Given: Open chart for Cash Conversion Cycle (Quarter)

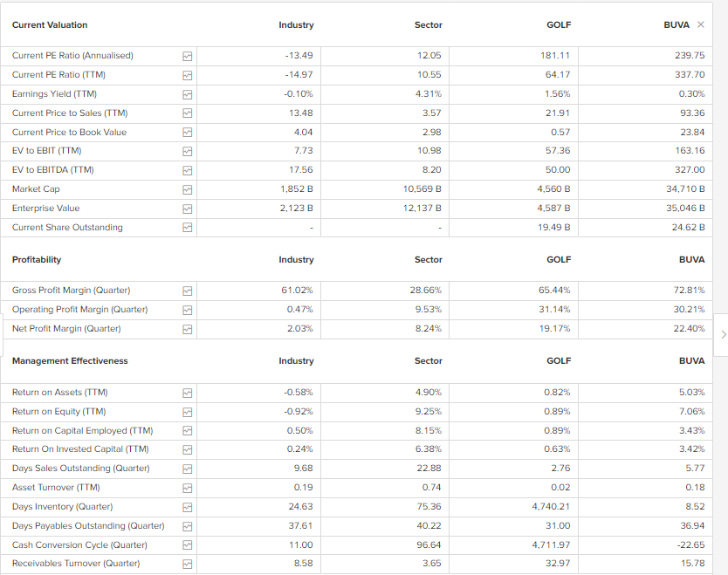Looking at the screenshot, I should click(187, 545).
